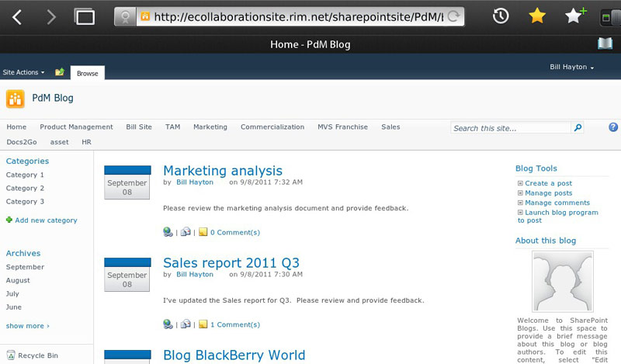The height and width of the screenshot is (364, 621).
Task: Open Category 1 in sidebar
Action: coord(25,175)
